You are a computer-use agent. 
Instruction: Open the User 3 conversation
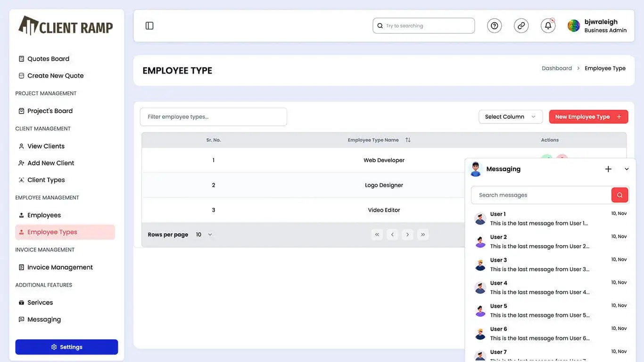click(x=539, y=264)
